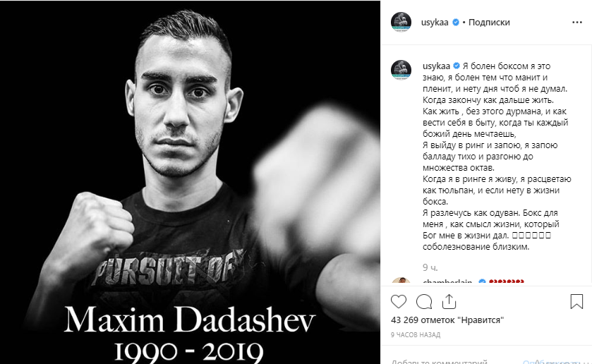View the 43 269 likes list
The image size is (592, 364).
point(447,320)
